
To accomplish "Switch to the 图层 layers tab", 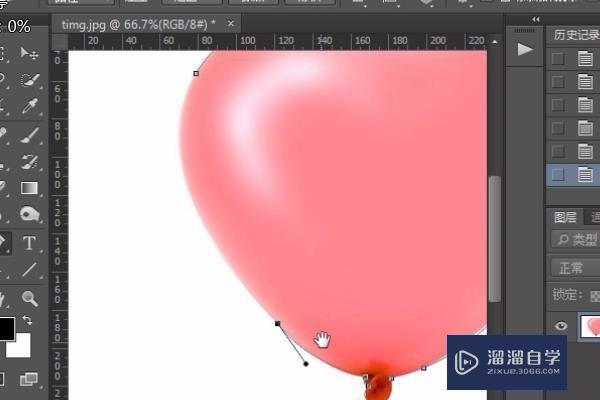I will click(565, 217).
